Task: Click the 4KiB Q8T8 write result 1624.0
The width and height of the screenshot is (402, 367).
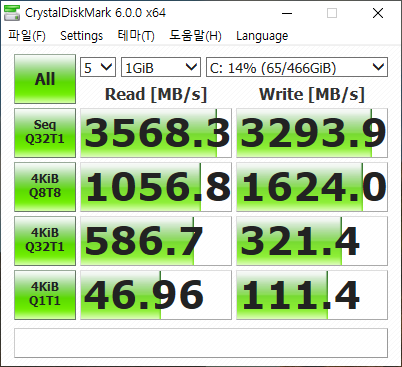Action: coord(312,187)
